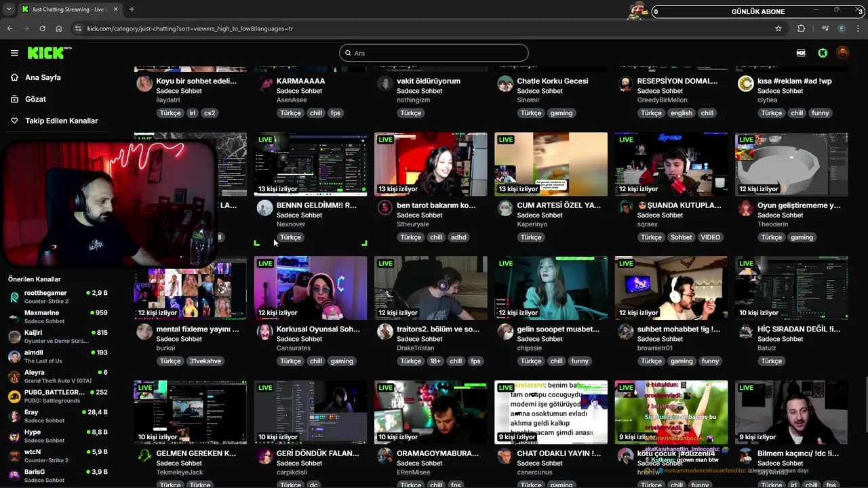Open canercuncus' live stream thumbnail
The height and width of the screenshot is (488, 868).
[551, 412]
